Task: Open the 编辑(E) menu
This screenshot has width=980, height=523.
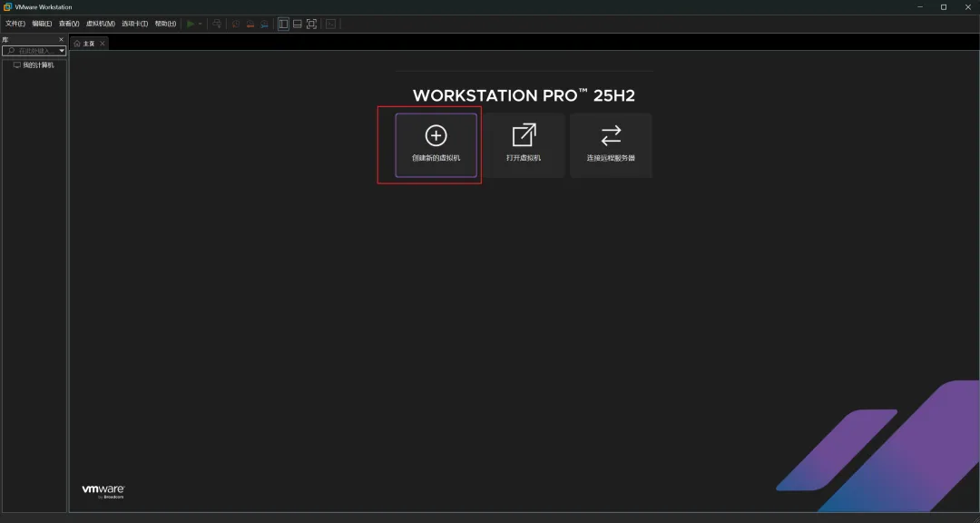Action: 42,24
